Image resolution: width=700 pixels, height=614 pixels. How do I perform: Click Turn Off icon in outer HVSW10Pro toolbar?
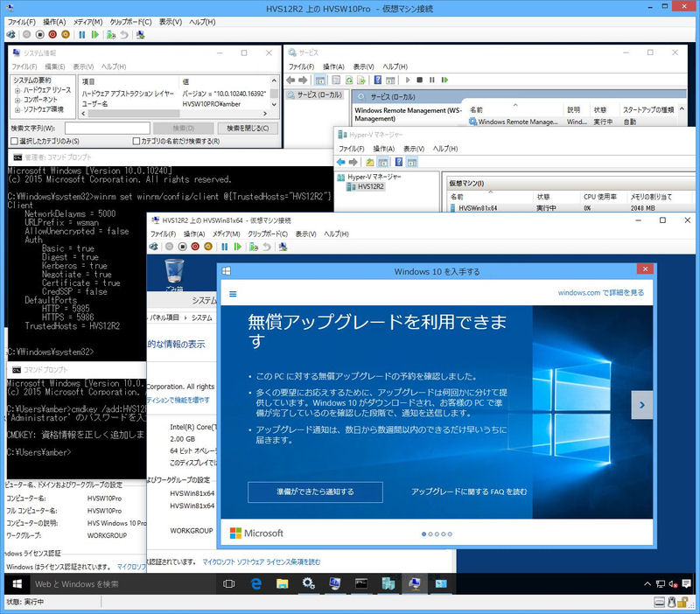[x=39, y=35]
